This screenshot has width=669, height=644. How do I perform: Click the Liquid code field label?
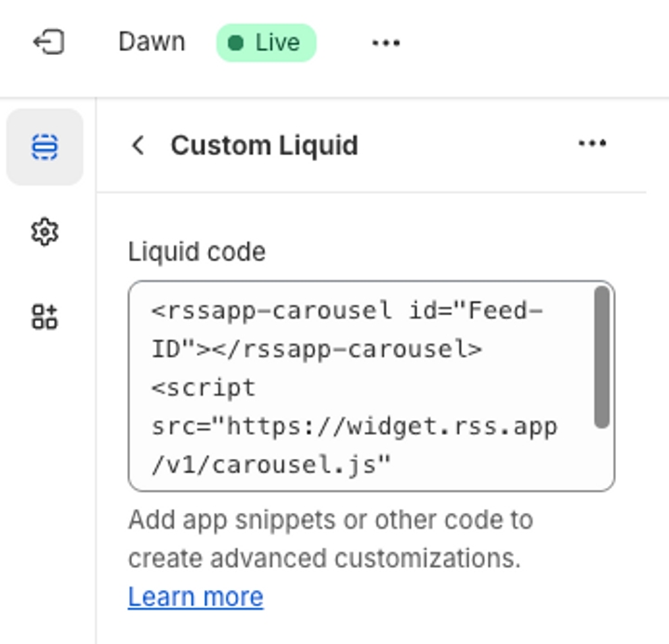(197, 251)
